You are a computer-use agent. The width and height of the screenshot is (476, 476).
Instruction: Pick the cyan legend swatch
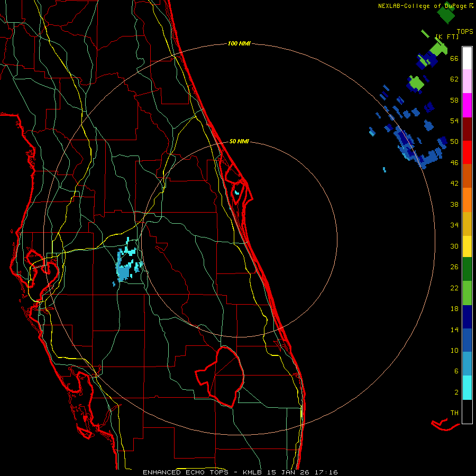467,388
